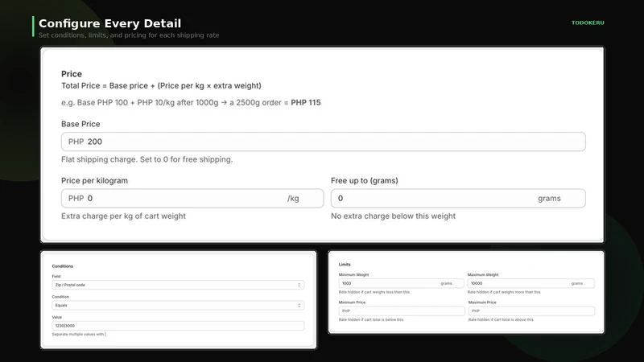Click 'No extra charge below this weight' text
Image resolution: width=644 pixels, height=362 pixels.
tap(393, 216)
